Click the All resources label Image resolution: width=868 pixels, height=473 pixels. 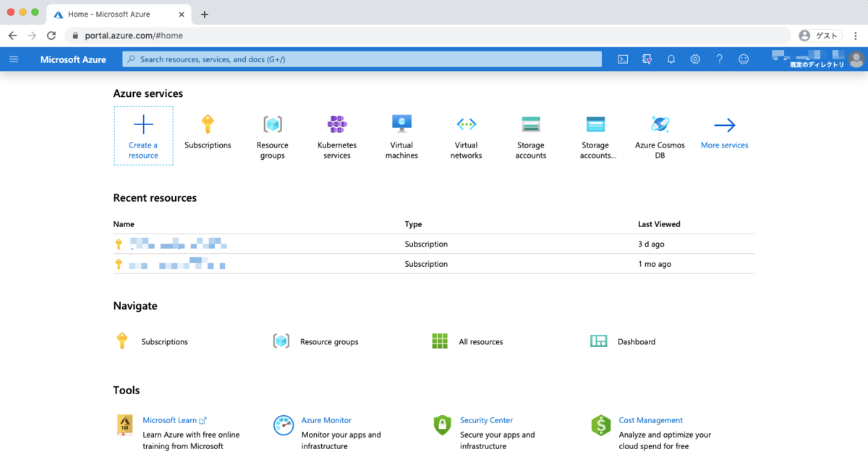(481, 342)
